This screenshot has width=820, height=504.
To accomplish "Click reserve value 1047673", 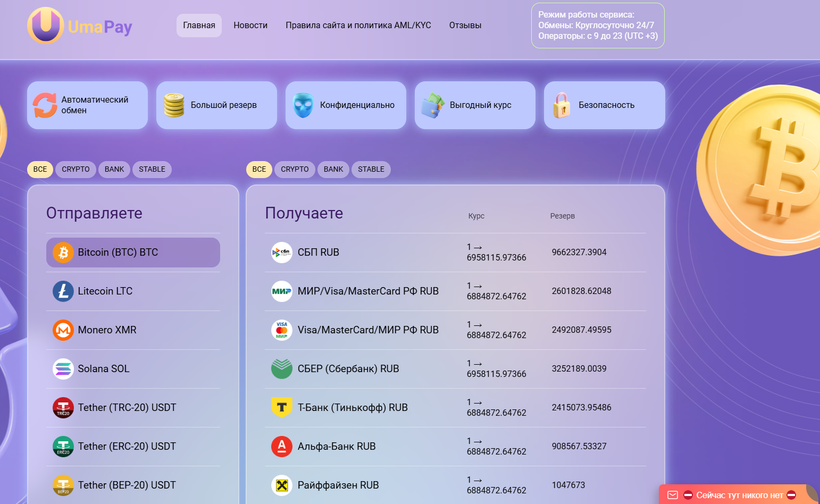I will coord(568,485).
